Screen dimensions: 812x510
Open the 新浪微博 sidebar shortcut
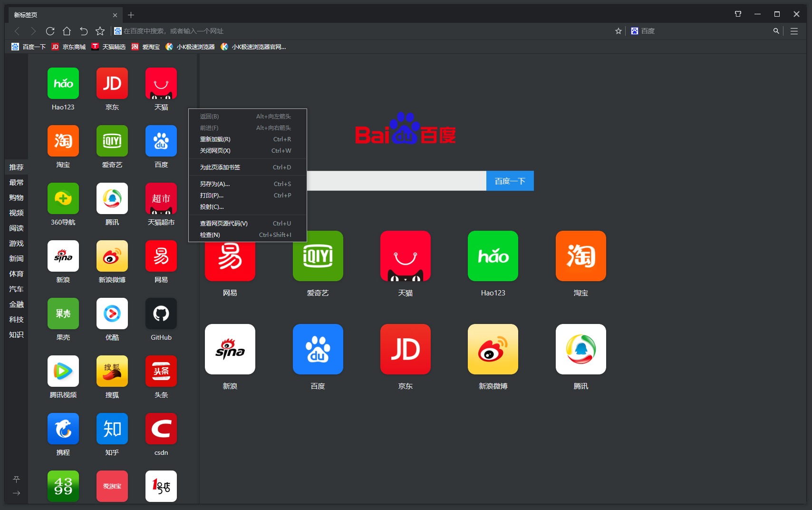(112, 256)
